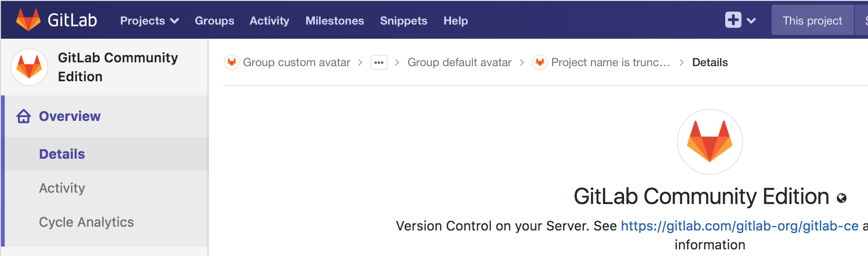Image resolution: width=868 pixels, height=256 pixels.
Task: Click the Group custom avatar breadcrumb icon
Action: 231,62
